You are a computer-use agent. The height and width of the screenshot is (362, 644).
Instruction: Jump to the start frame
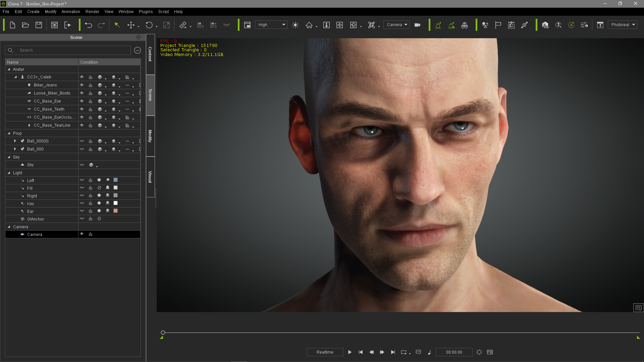[361, 352]
